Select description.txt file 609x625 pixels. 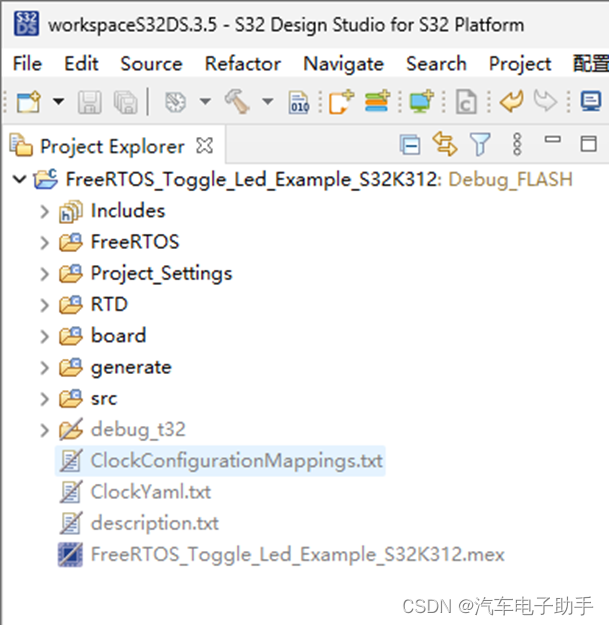pyautogui.click(x=155, y=523)
